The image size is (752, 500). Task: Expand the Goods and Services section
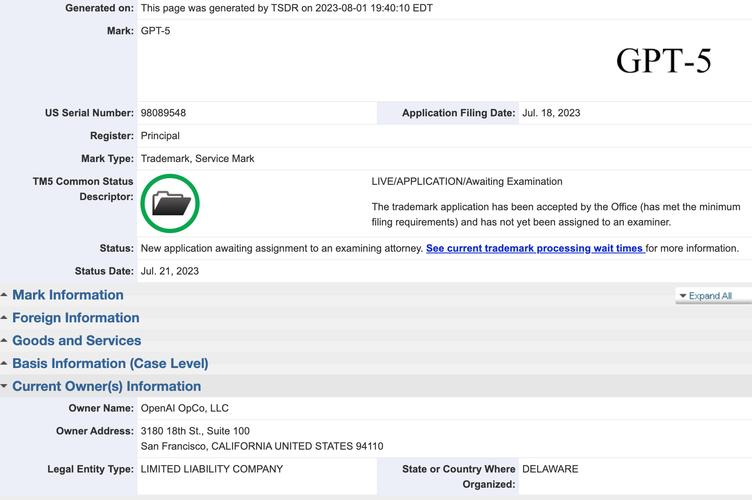[77, 340]
